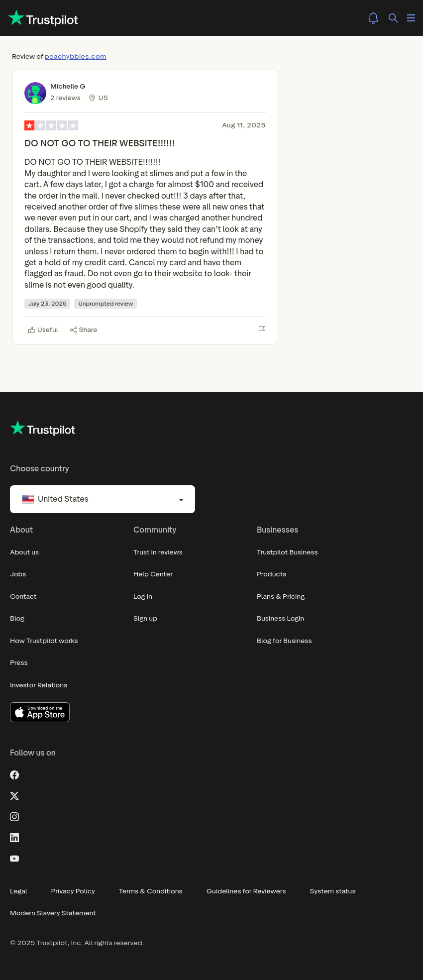
Task: Open Trust in reviews link
Action: [158, 552]
